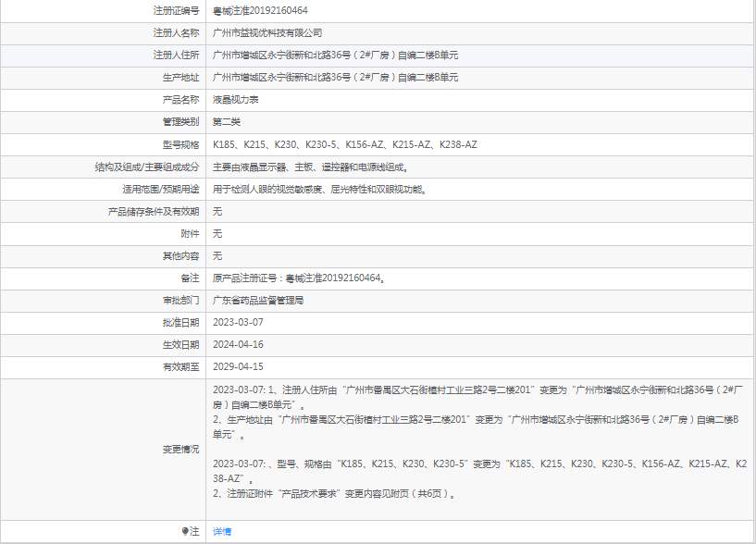Viewport: 756px width, 544px height.
Task: Select registration number 粤械注准20192160464 in the 注册证编号 row
Action: pyautogui.click(x=260, y=10)
